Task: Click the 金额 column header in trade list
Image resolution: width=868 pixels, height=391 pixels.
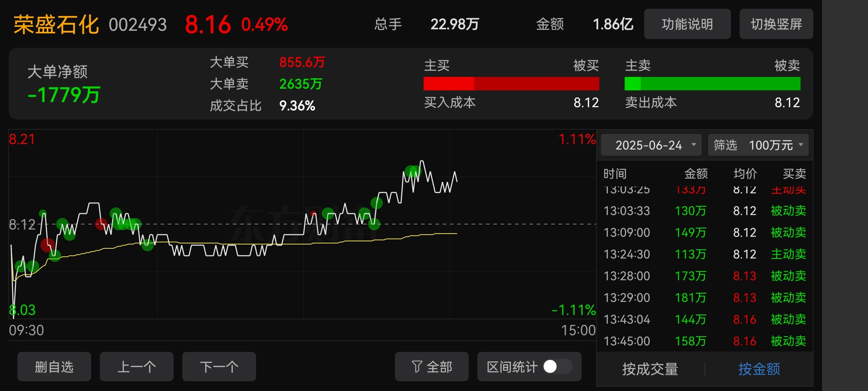Action: click(696, 174)
